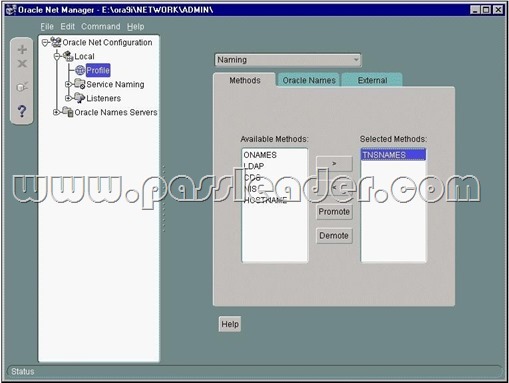Click the Promote button

coord(334,212)
